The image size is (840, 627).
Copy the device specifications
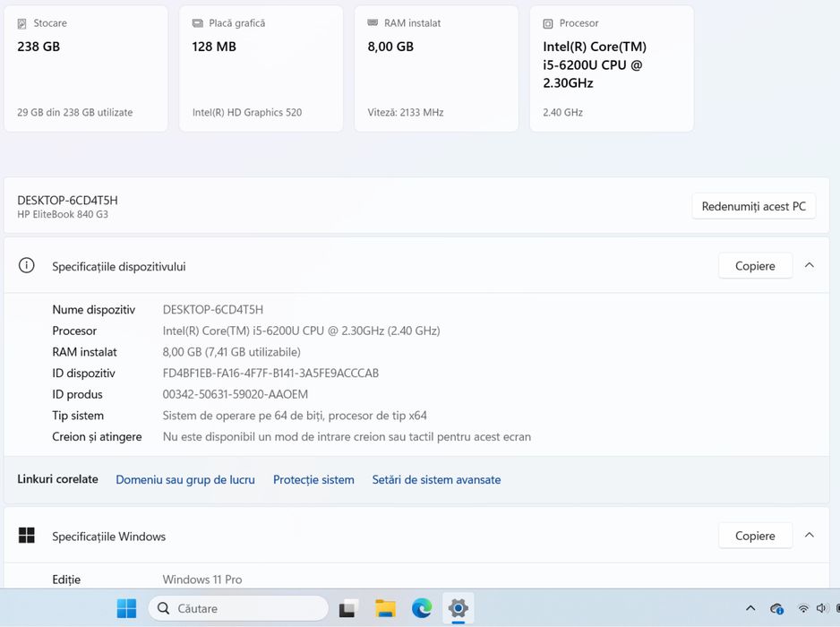[x=755, y=266]
